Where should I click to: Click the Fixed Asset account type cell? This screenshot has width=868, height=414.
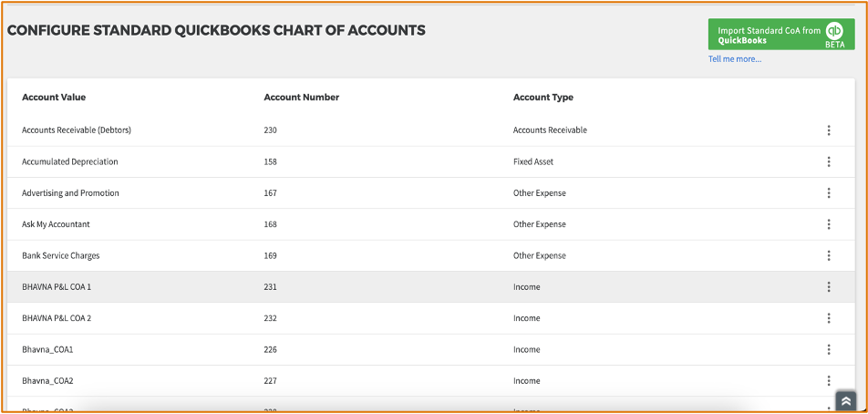[533, 161]
